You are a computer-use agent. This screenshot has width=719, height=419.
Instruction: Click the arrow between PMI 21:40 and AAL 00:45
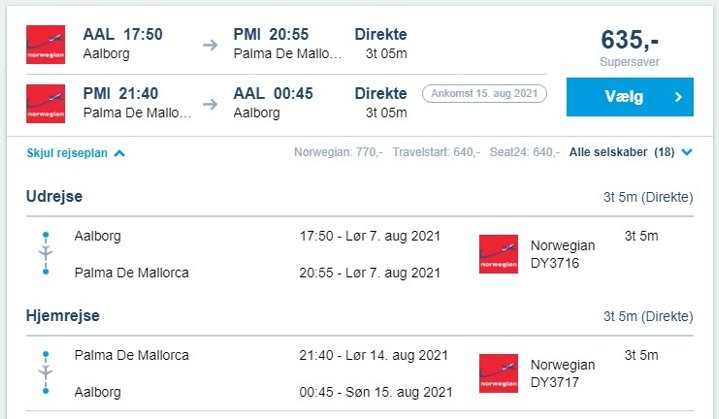pos(210,103)
